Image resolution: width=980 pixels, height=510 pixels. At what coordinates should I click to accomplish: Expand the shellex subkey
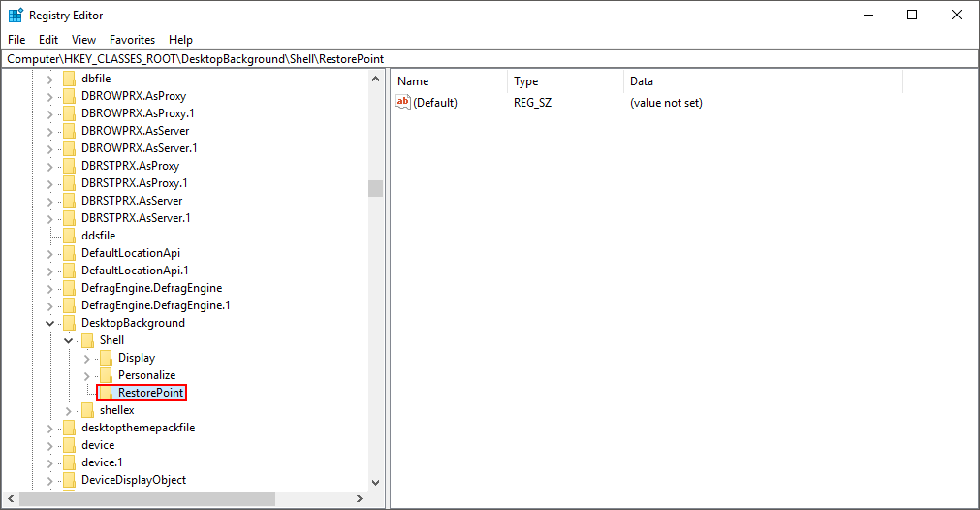tap(69, 411)
